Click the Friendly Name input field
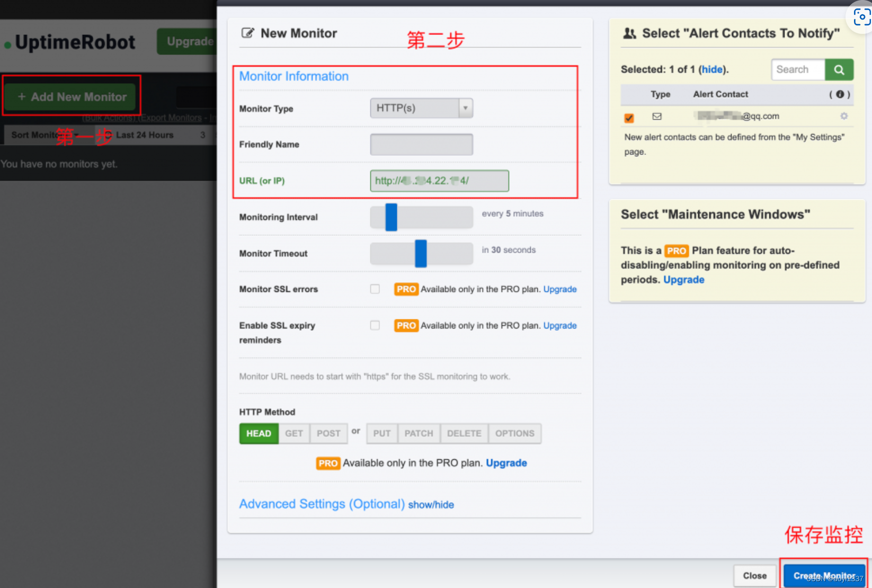Viewport: 872px width, 588px height. (x=421, y=144)
